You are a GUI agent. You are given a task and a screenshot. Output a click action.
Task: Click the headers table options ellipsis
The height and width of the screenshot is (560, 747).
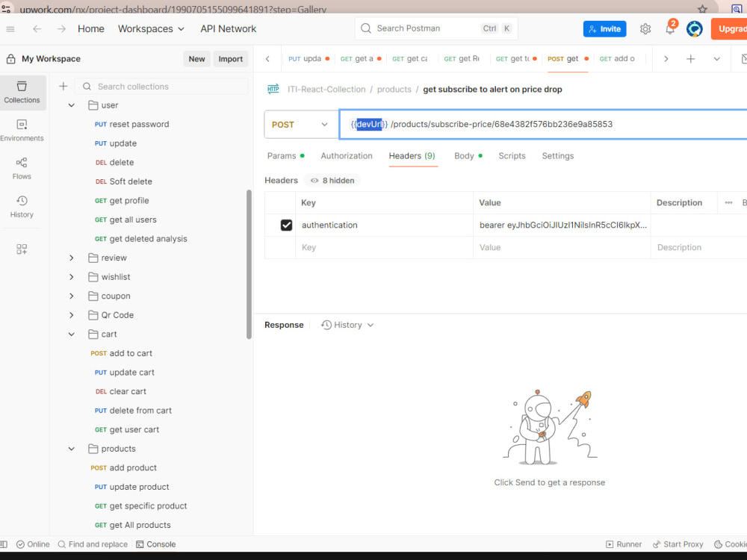pos(728,202)
